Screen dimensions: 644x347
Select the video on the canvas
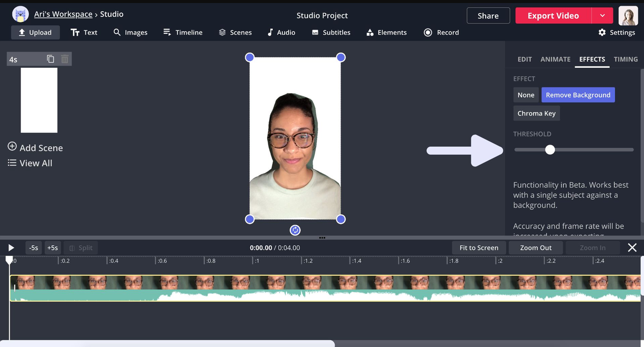[295, 138]
